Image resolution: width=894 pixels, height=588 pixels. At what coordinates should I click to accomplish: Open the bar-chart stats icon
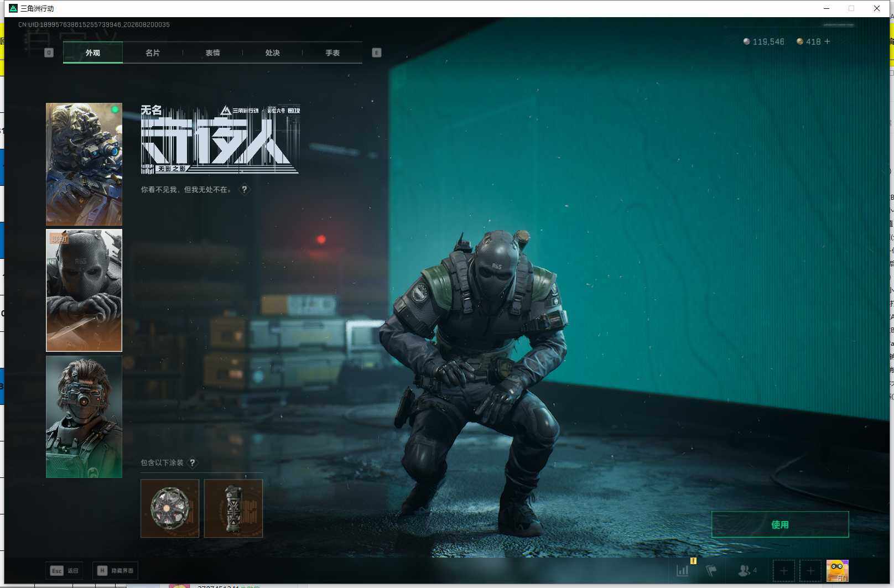(x=683, y=570)
